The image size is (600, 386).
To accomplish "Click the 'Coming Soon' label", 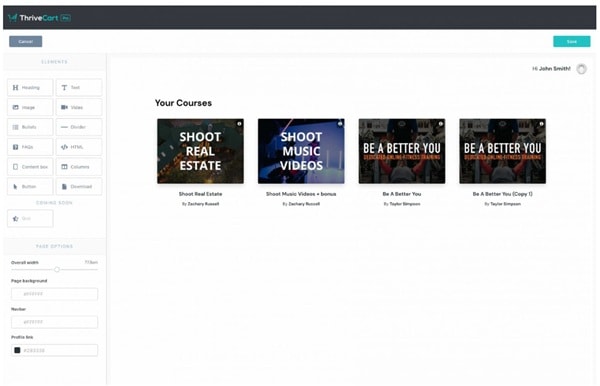I will tap(54, 203).
